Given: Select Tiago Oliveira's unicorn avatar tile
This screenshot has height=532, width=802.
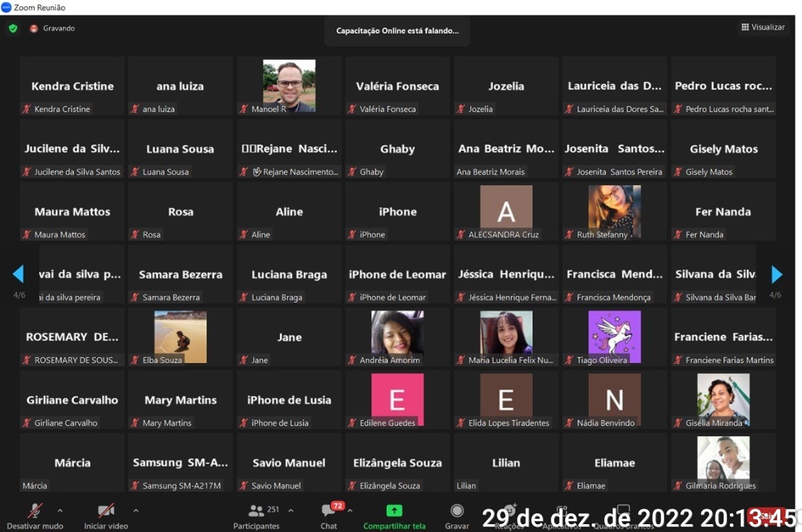Looking at the screenshot, I should click(x=614, y=336).
